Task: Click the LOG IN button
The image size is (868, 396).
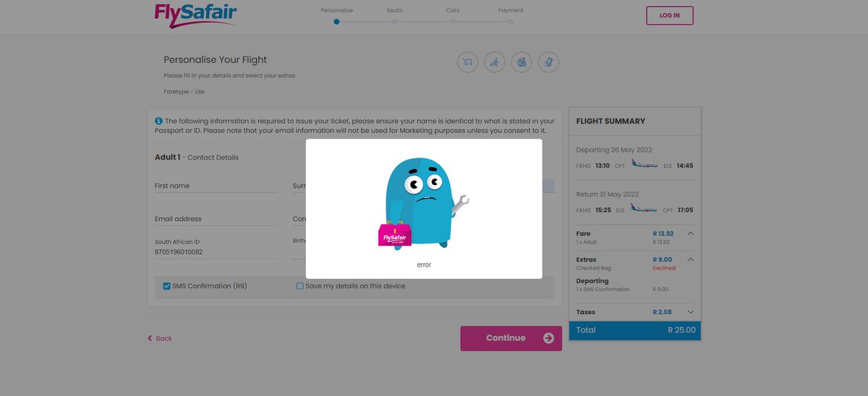Action: (x=669, y=16)
